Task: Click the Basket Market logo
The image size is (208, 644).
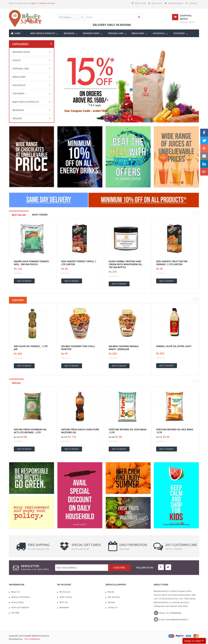Action: tap(25, 19)
